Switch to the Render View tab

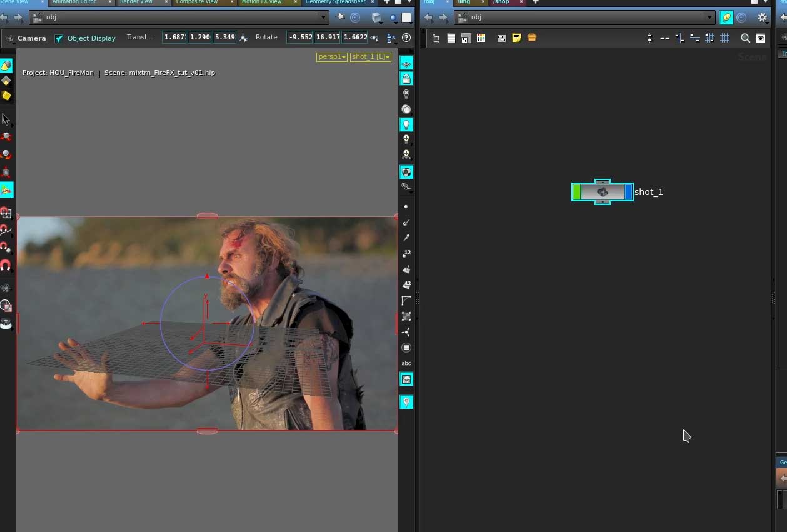pos(136,2)
